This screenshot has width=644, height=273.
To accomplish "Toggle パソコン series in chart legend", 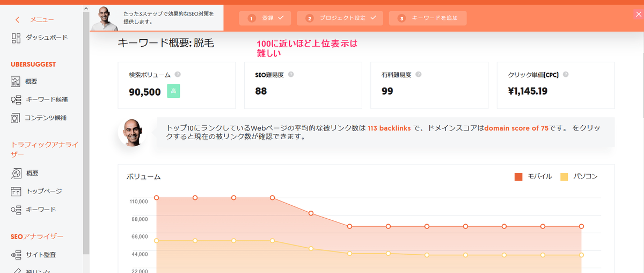I will pos(579,176).
